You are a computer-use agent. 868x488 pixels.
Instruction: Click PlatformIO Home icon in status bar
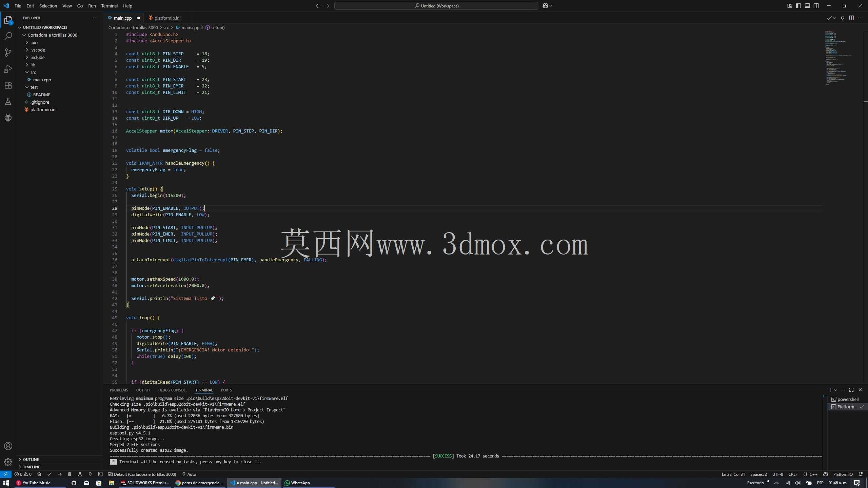pos(39,474)
